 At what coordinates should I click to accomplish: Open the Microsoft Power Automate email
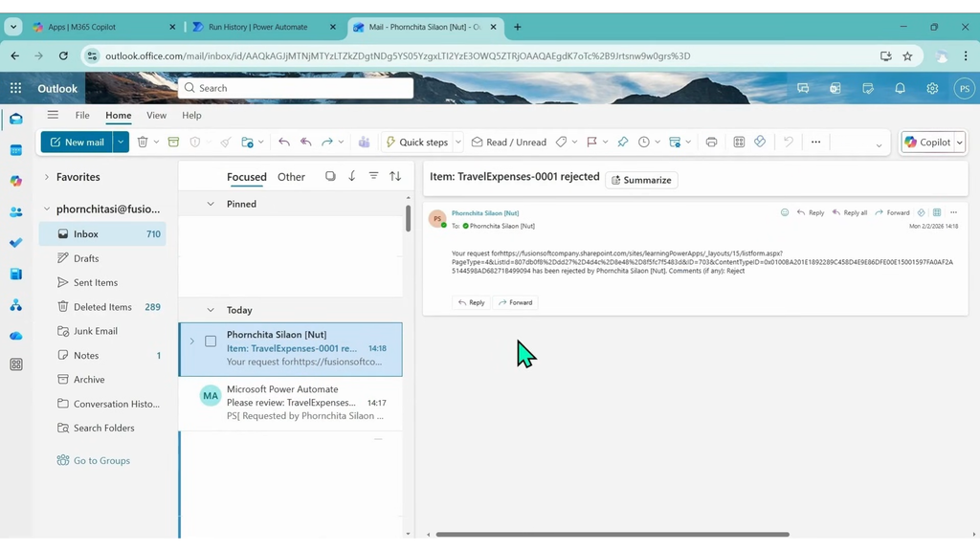click(x=291, y=403)
